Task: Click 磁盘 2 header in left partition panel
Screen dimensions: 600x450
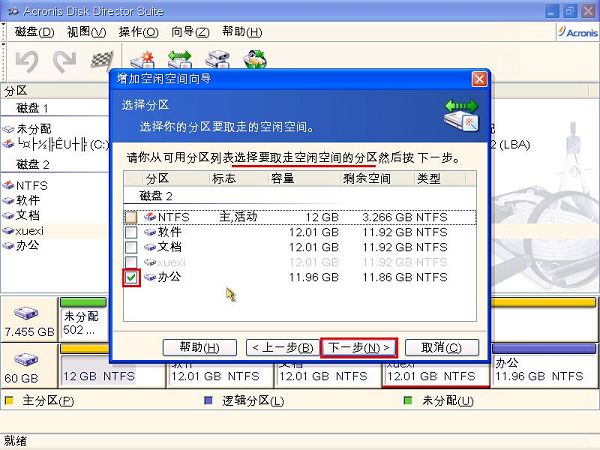Action: click(33, 165)
